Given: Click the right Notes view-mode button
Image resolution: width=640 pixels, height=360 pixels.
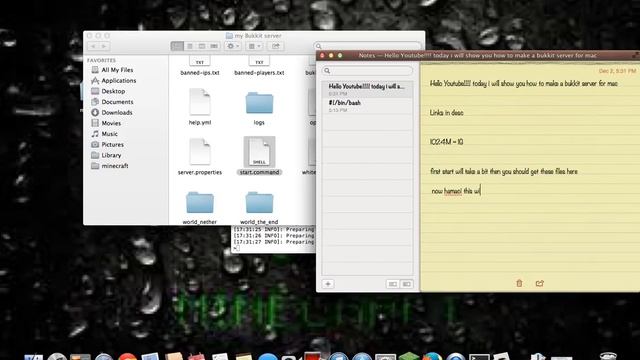Looking at the screenshot, I should pyautogui.click(x=407, y=284).
